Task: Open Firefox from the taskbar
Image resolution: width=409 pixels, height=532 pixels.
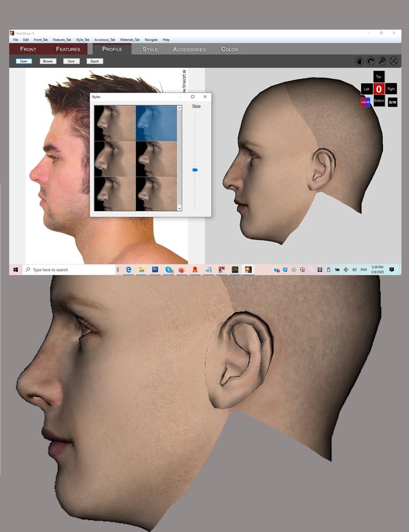Action: 182,270
